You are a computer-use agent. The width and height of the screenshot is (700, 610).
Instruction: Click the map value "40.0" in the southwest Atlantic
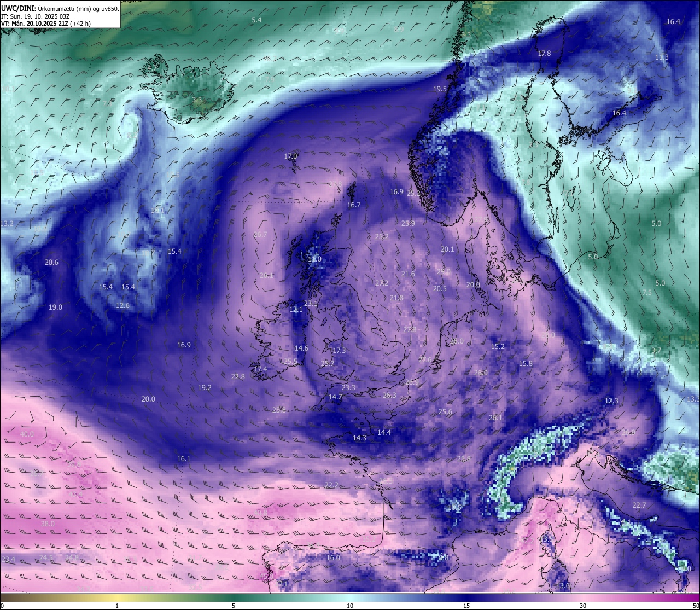tap(27, 434)
